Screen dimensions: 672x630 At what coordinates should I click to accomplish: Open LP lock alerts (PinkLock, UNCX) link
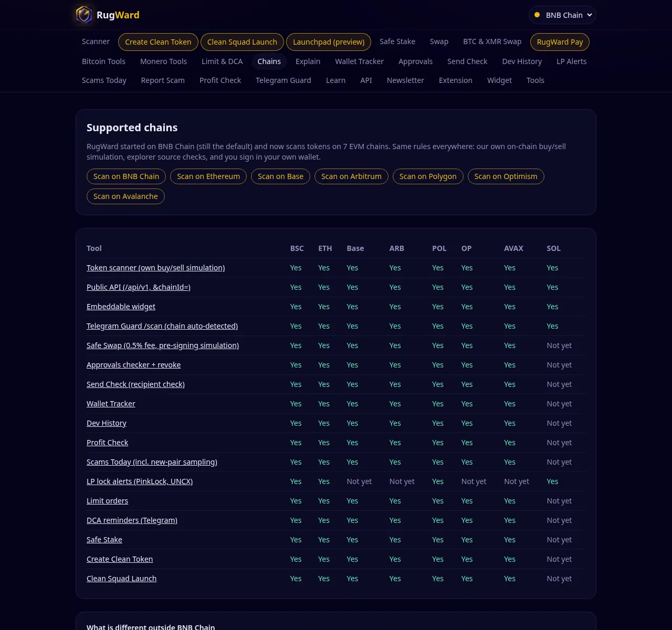[140, 481]
